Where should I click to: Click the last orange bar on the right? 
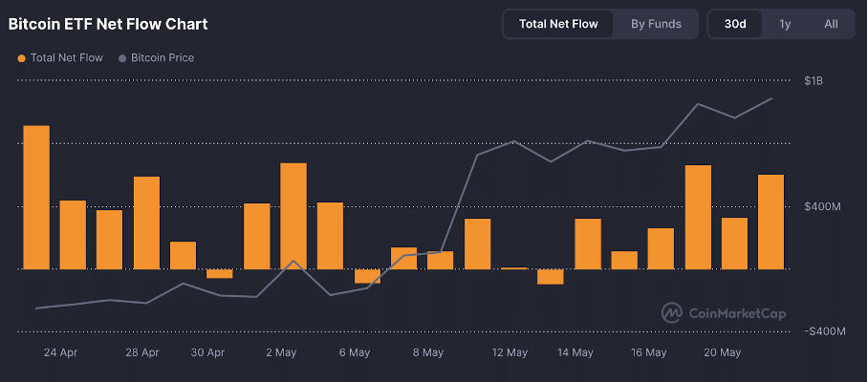click(770, 222)
